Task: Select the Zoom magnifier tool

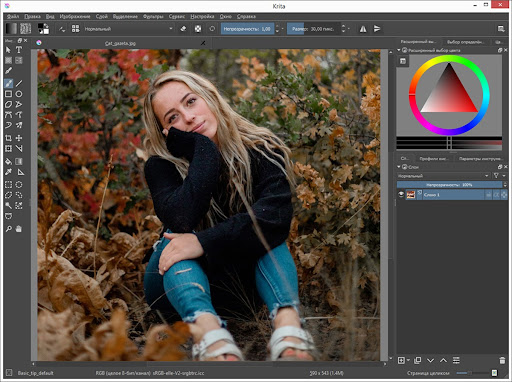Action: tap(8, 229)
